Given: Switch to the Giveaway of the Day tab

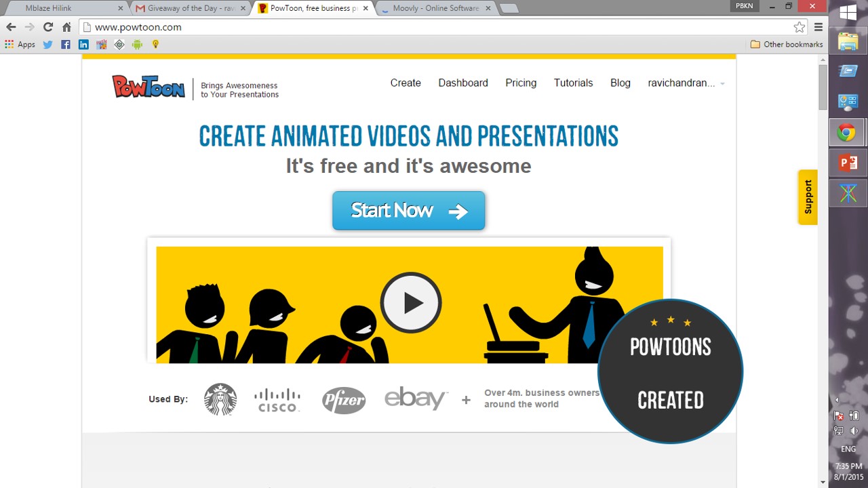Looking at the screenshot, I should (186, 8).
